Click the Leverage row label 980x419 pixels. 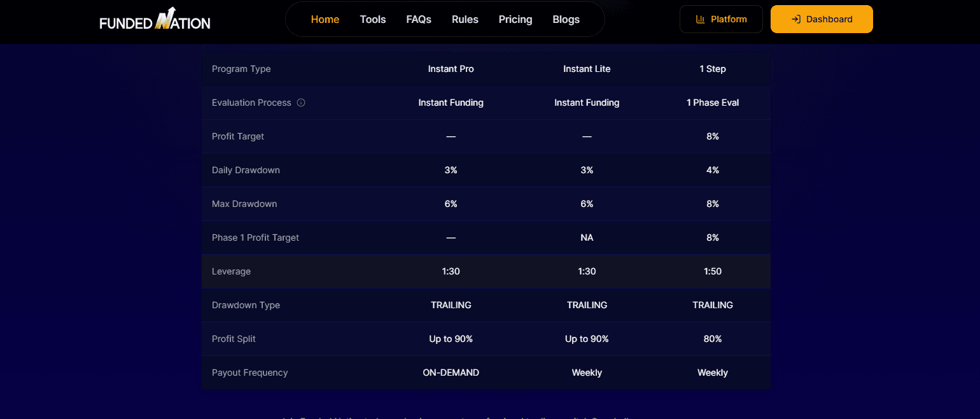(x=231, y=271)
